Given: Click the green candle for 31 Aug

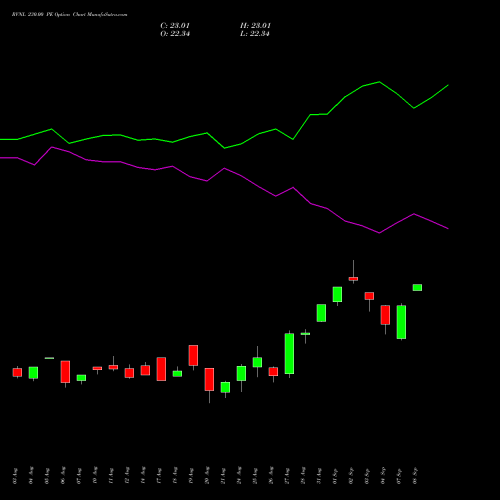Looking at the screenshot, I should (321, 313).
